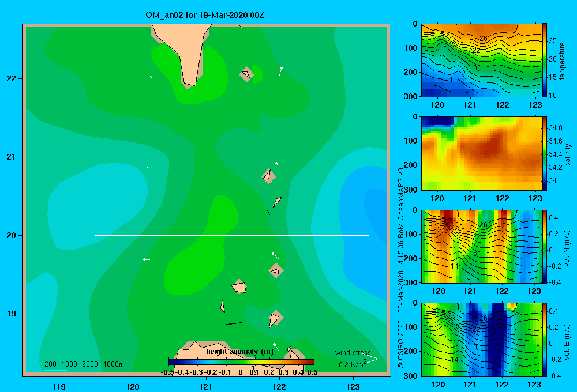Click the '0.2 N/m' wind stress scale text
The image size is (577, 392).
pos(352,364)
